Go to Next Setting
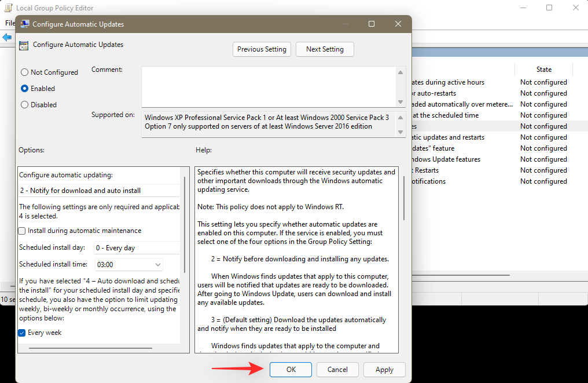588x383 pixels. pos(325,49)
